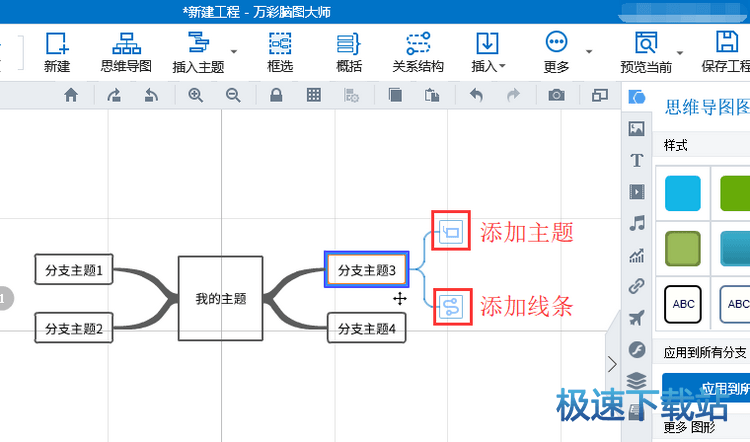The height and width of the screenshot is (442, 750).
Task: Open the chart panel in sidebar
Action: 637,255
